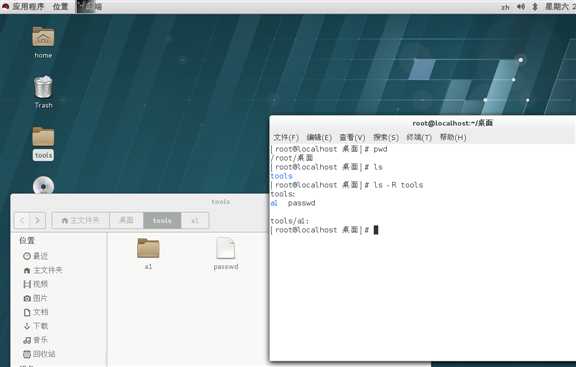
Task: Open the terminal View menu
Action: [352, 137]
